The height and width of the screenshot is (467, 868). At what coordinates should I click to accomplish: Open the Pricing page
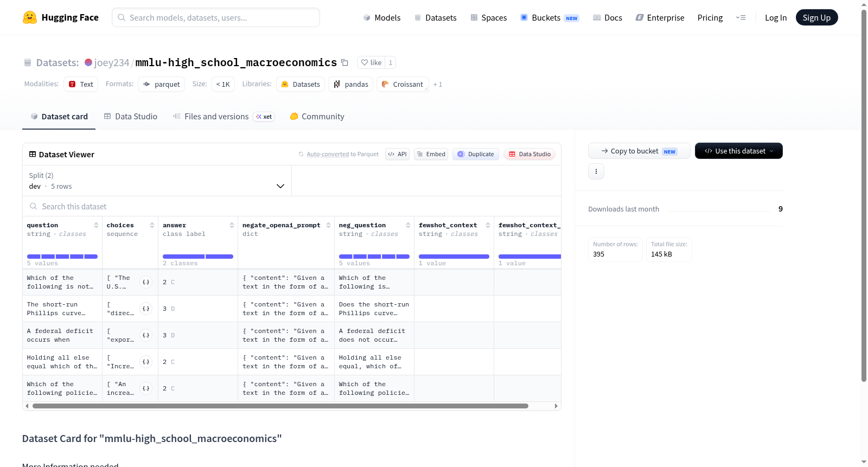710,17
